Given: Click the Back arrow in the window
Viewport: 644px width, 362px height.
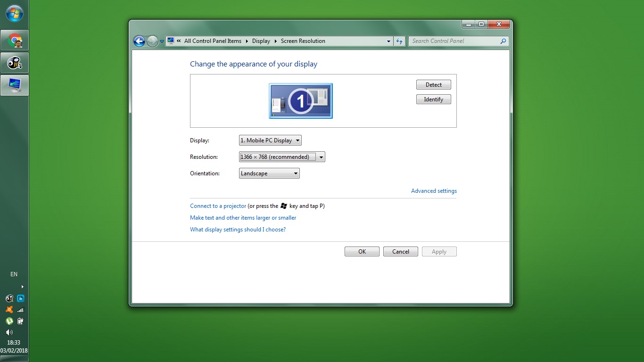Looking at the screenshot, I should click(x=139, y=41).
